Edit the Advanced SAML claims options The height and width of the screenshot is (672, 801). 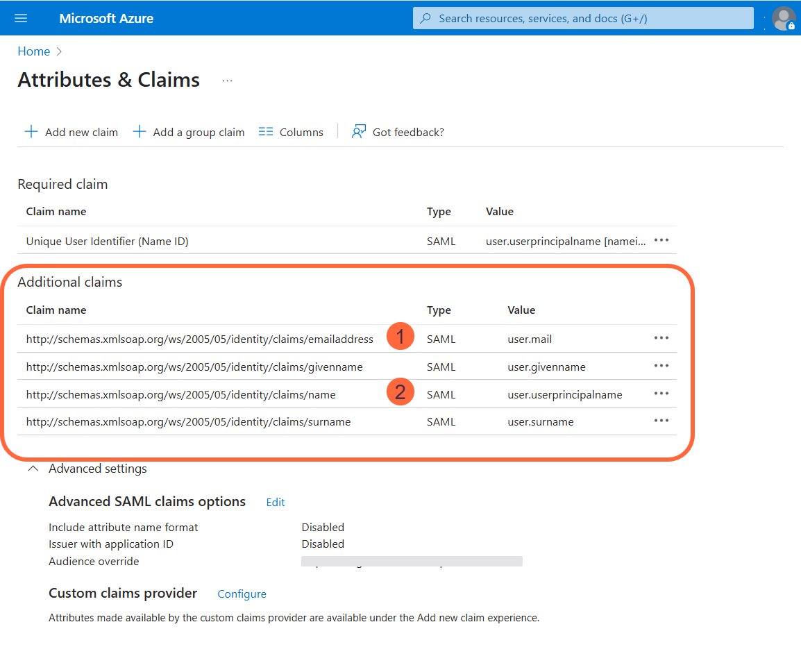click(276, 502)
